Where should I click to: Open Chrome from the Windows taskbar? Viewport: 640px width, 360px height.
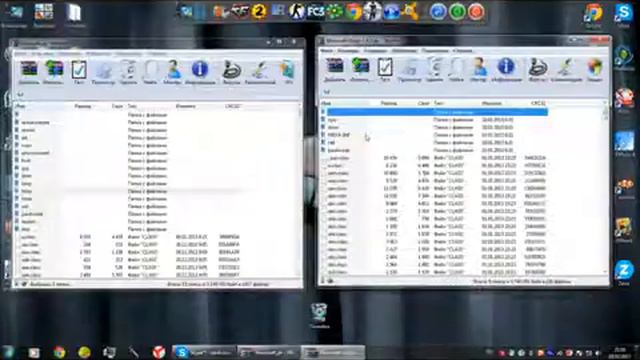[59, 352]
